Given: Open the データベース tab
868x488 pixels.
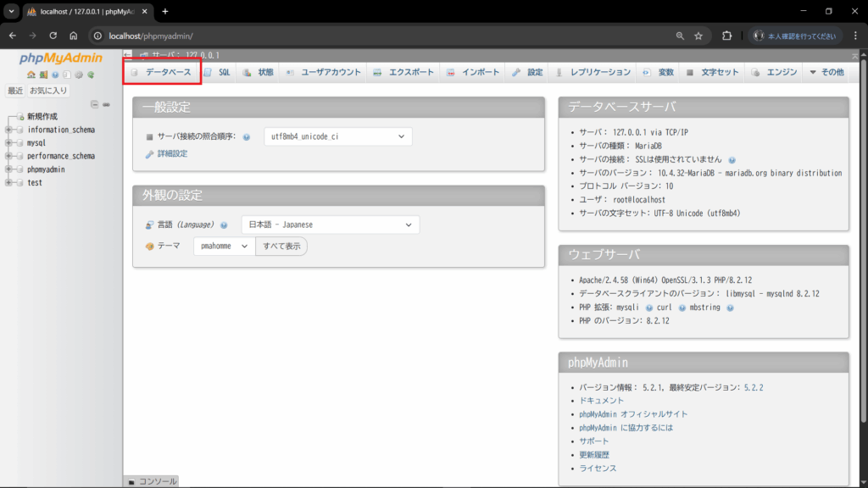Looking at the screenshot, I should pyautogui.click(x=162, y=73).
